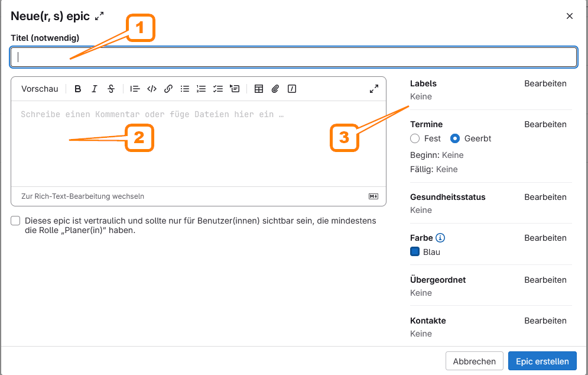Viewport: 588px width, 375px height.
Task: Click the Beginn: Keine text
Action: pyautogui.click(x=437, y=155)
